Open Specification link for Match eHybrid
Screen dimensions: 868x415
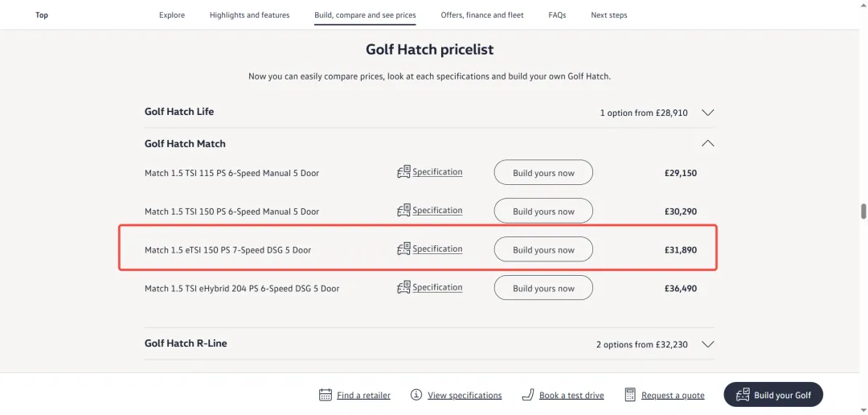tap(437, 287)
